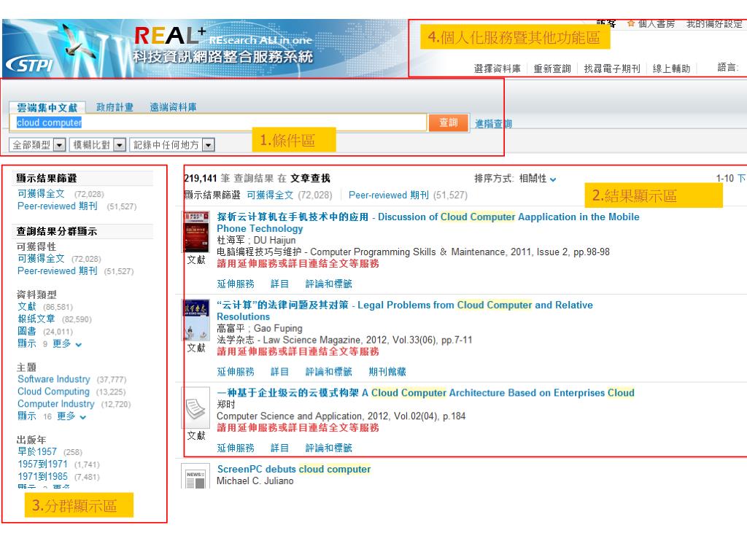Expand 更多 under 主題

coord(71,416)
